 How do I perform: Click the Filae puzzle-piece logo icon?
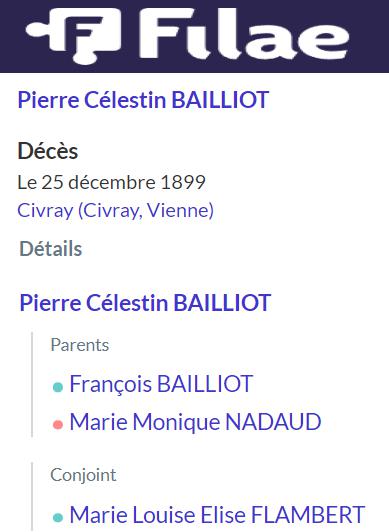(x=73, y=35)
